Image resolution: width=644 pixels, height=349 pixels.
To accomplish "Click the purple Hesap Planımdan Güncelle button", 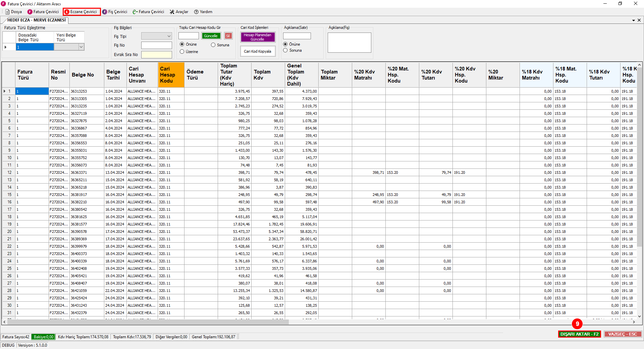I will point(258,37).
